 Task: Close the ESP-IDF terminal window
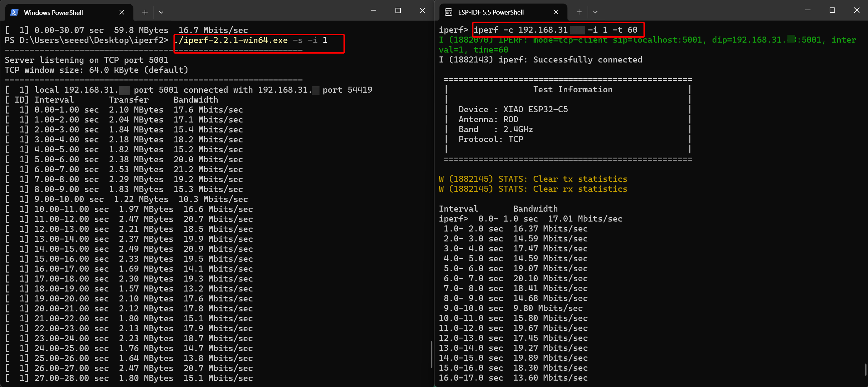pyautogui.click(x=857, y=11)
